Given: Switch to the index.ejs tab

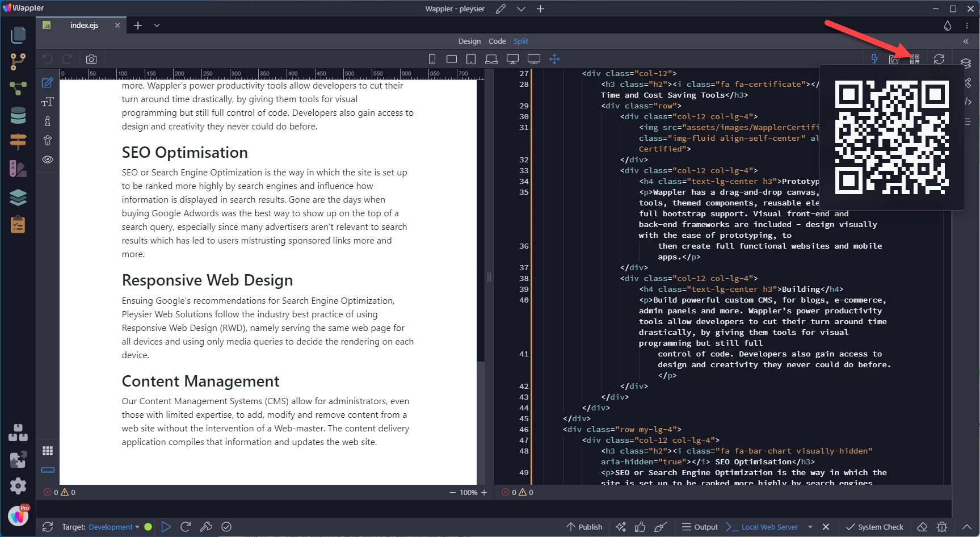Looking at the screenshot, I should [x=84, y=26].
